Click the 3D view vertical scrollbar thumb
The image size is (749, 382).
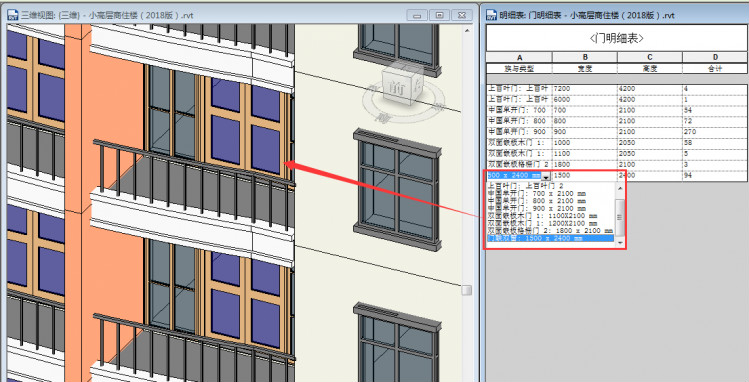pos(467,290)
